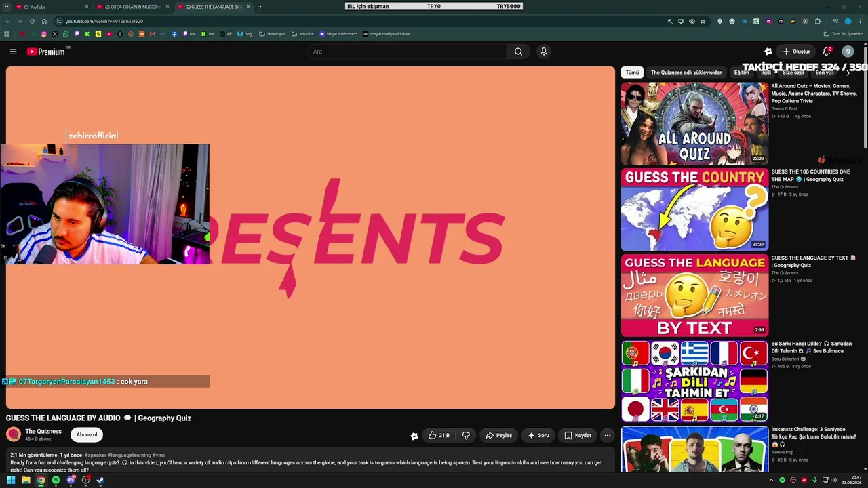Open Facebook bookmark shortcut

[x=174, y=34]
